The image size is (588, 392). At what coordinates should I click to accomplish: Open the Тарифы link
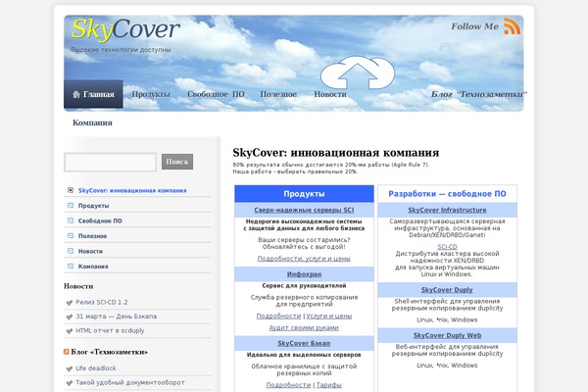[x=329, y=385]
